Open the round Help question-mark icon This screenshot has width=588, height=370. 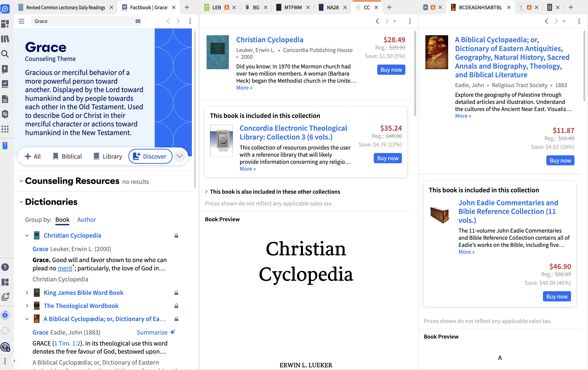5,267
